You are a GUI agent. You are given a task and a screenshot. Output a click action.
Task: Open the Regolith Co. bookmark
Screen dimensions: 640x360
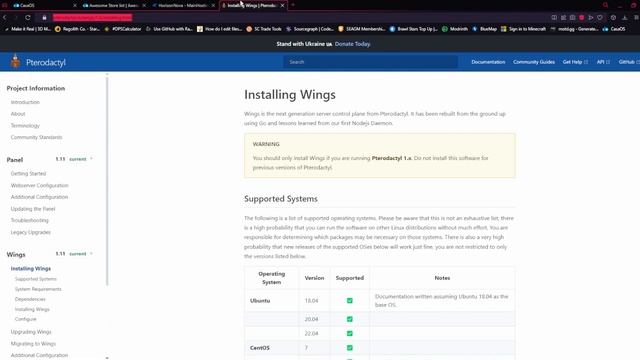pyautogui.click(x=77, y=29)
